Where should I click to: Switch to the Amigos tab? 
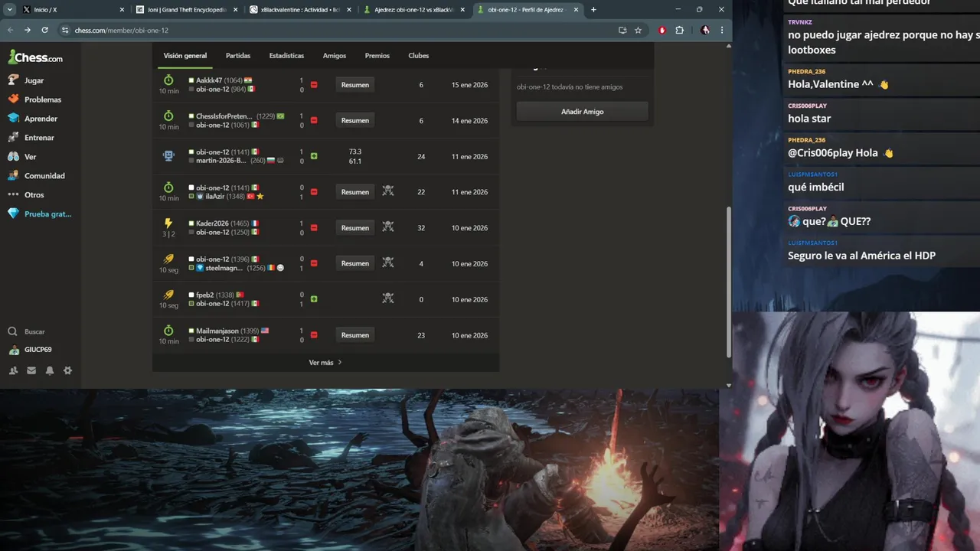[x=335, y=56]
